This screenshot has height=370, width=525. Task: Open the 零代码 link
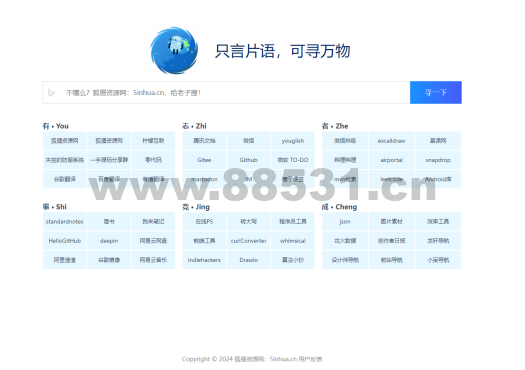pyautogui.click(x=153, y=160)
